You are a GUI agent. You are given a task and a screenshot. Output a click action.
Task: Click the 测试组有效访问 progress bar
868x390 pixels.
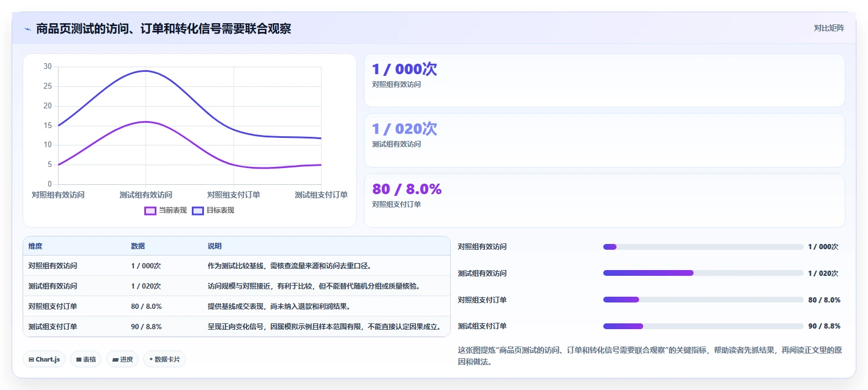(x=703, y=273)
